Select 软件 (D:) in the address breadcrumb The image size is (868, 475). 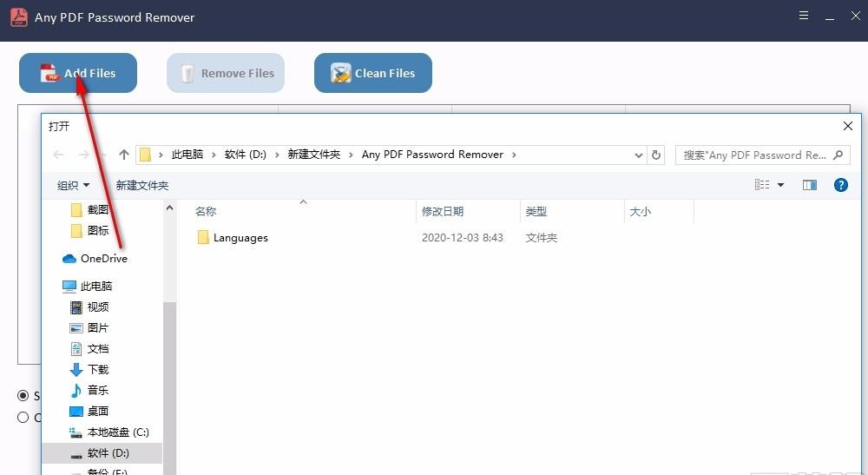(x=246, y=155)
